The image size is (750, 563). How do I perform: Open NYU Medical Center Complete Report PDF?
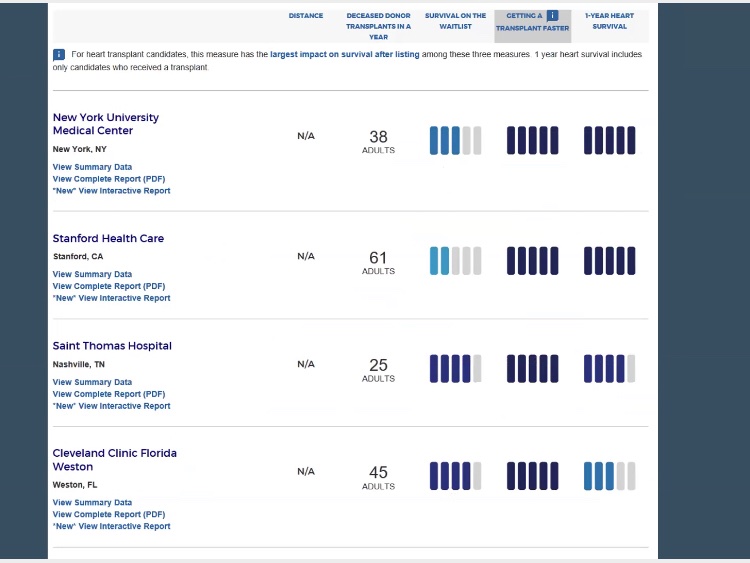[x=109, y=179]
